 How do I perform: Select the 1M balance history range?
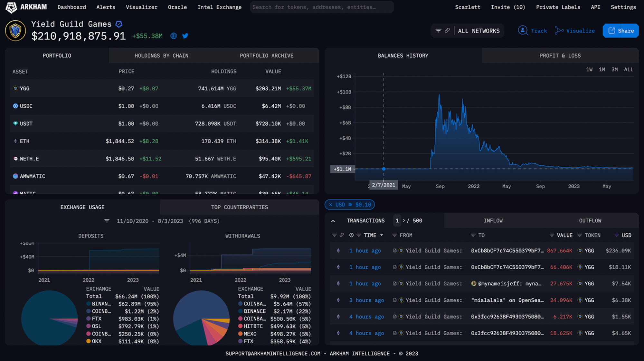tap(602, 70)
